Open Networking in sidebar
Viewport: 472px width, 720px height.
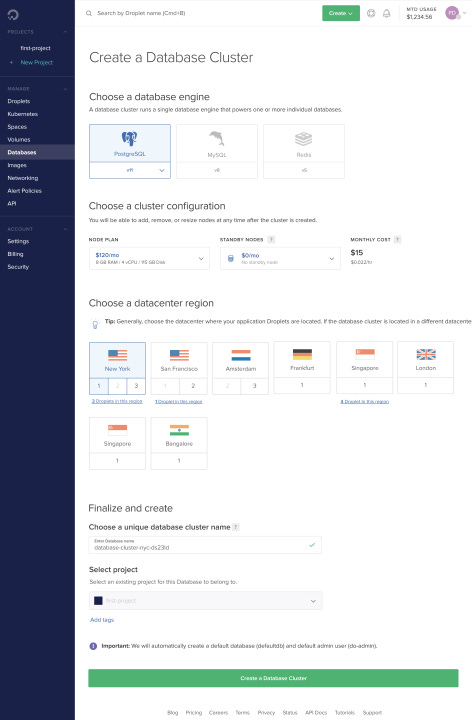(22, 178)
